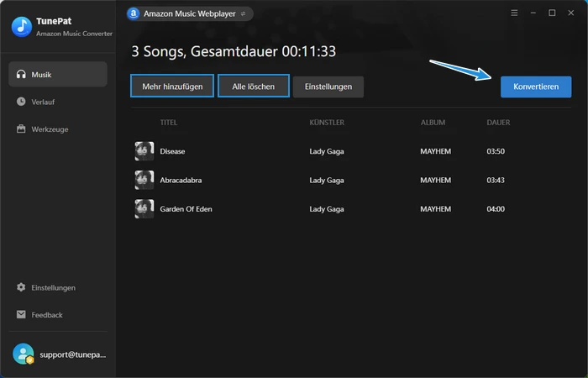Switch source via swap arrows icon

tap(243, 14)
